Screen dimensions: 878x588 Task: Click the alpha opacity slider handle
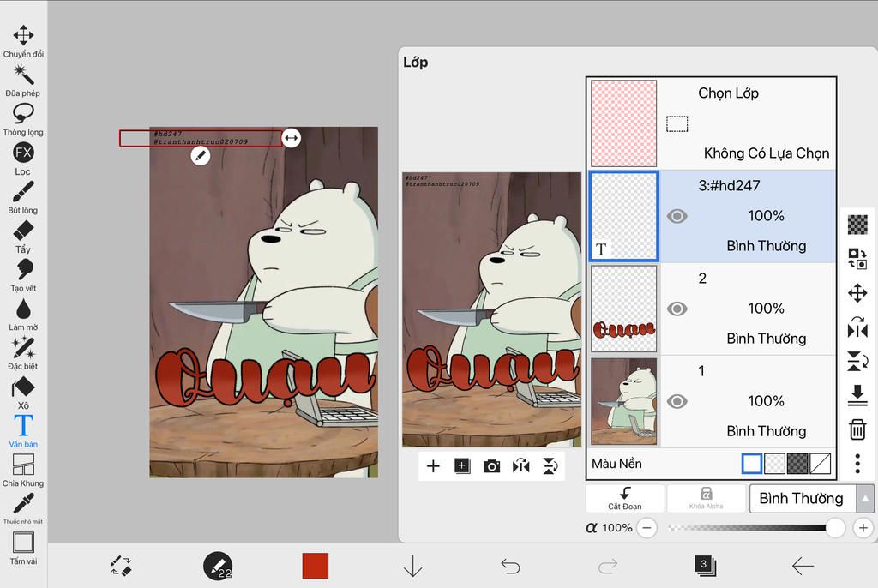point(835,527)
